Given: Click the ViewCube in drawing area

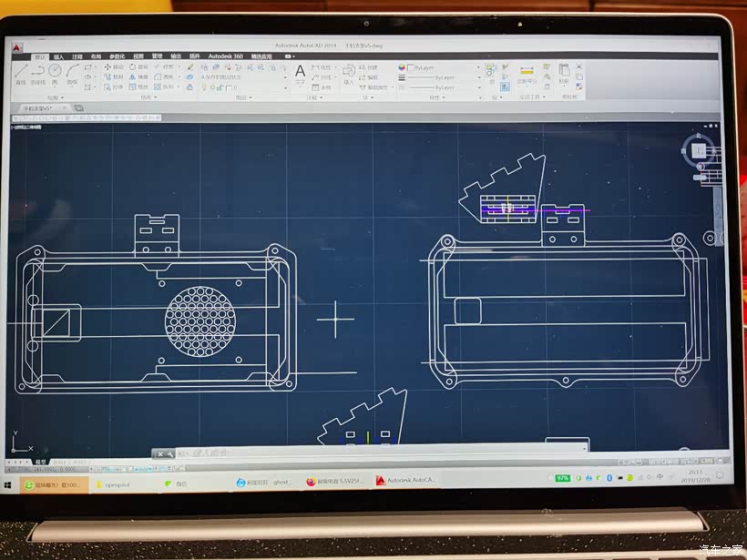Looking at the screenshot, I should tap(699, 150).
